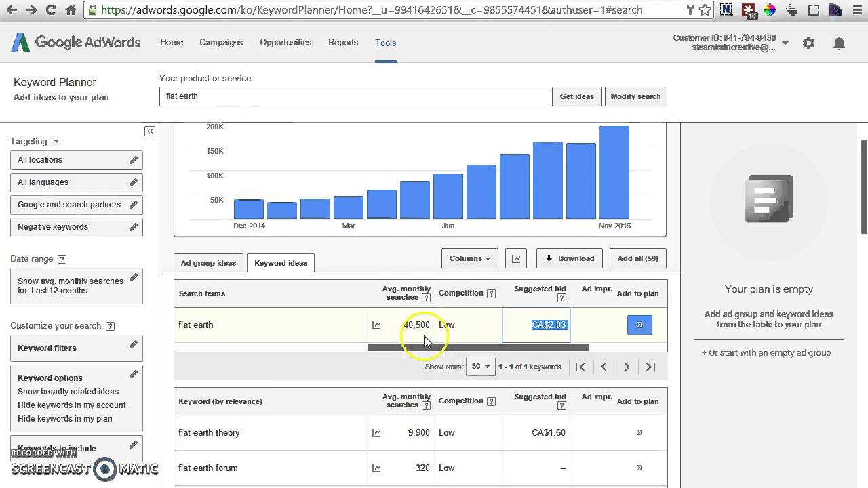Viewport: 868px width, 488px height.
Task: Switch to Keyword ideas tab
Action: click(281, 263)
